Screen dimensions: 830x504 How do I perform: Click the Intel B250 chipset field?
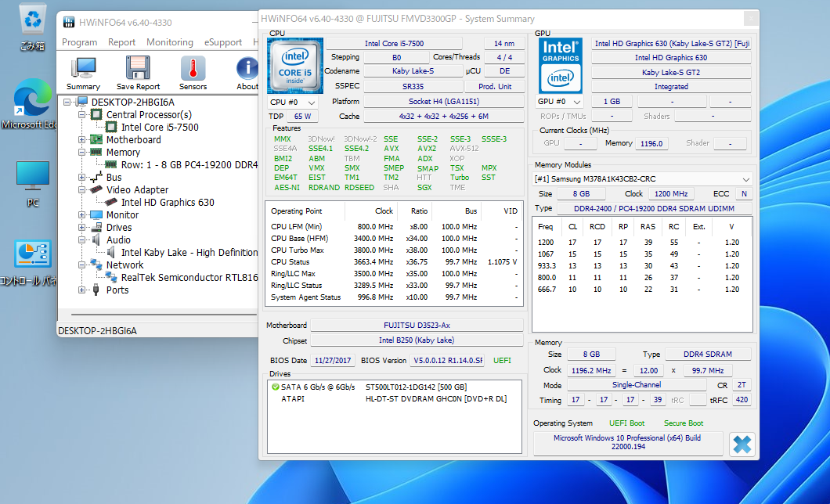[x=417, y=340]
